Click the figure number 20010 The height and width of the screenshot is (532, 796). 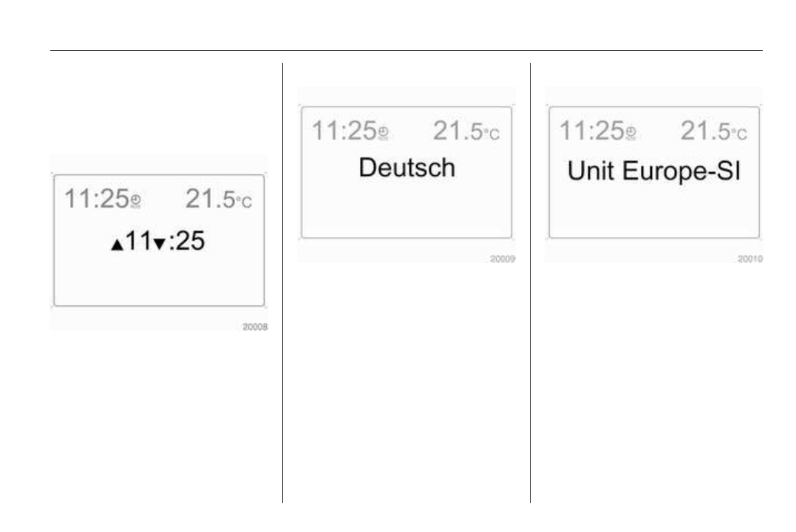pyautogui.click(x=750, y=259)
